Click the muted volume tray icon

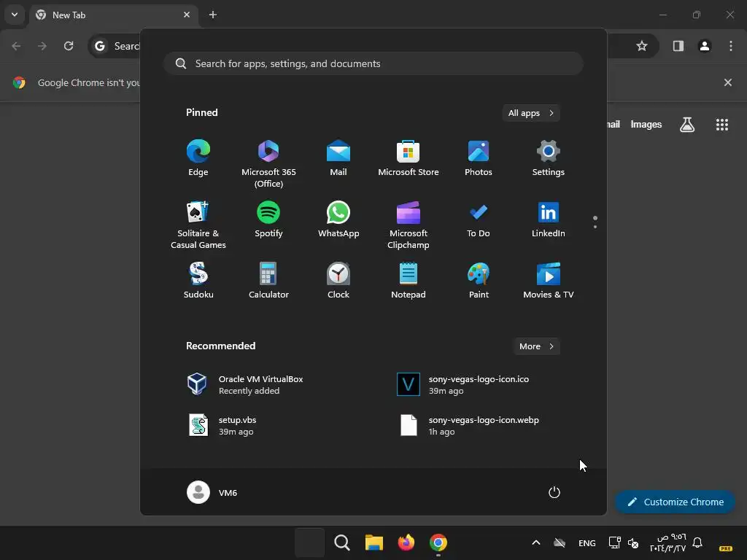pyautogui.click(x=633, y=542)
